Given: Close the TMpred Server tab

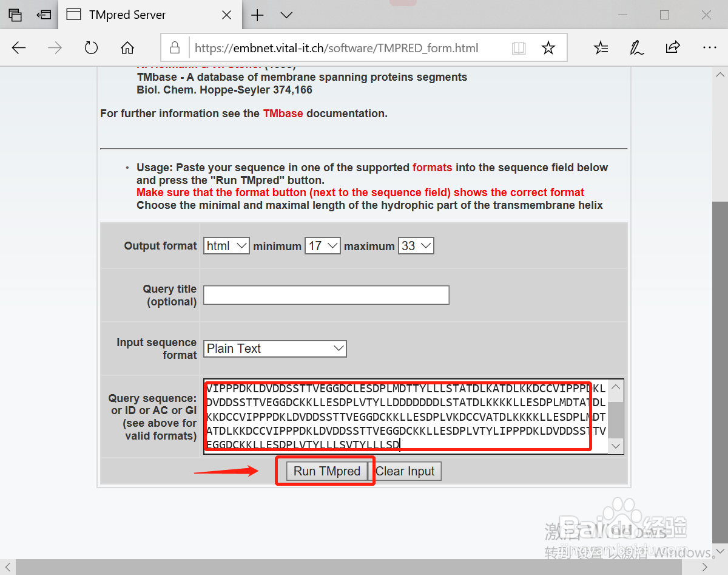Looking at the screenshot, I should pos(226,15).
